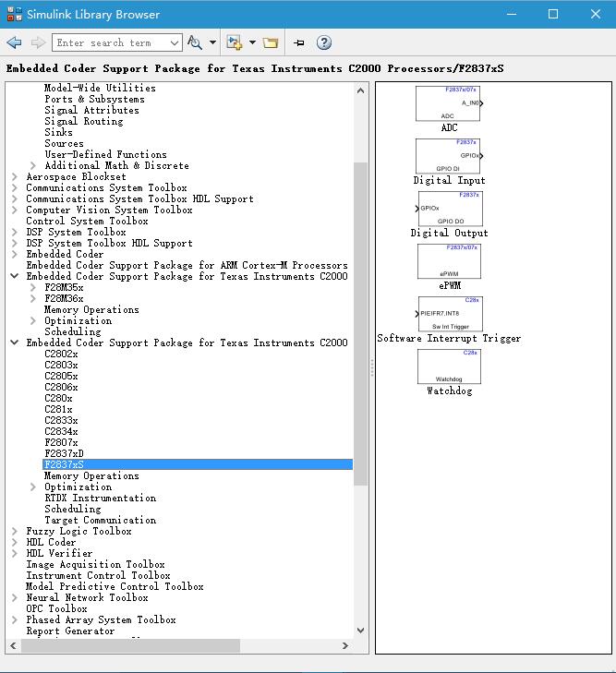Screen dimensions: 616x673
Task: Expand DSP System Toolbox HDL Support
Action: point(15,244)
